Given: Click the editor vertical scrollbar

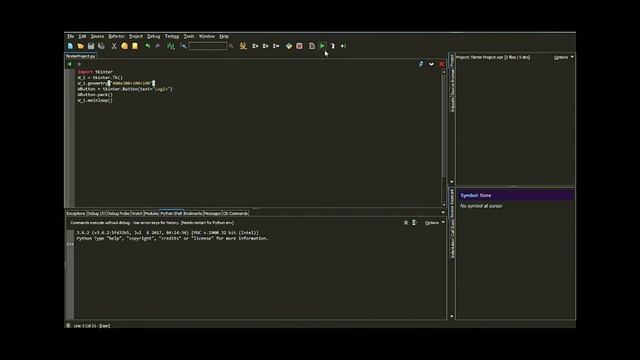Looking at the screenshot, I should click(x=444, y=139).
